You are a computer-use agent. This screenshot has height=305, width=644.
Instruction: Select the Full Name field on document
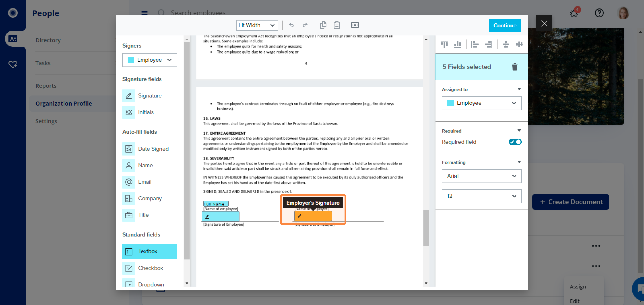[x=216, y=204]
